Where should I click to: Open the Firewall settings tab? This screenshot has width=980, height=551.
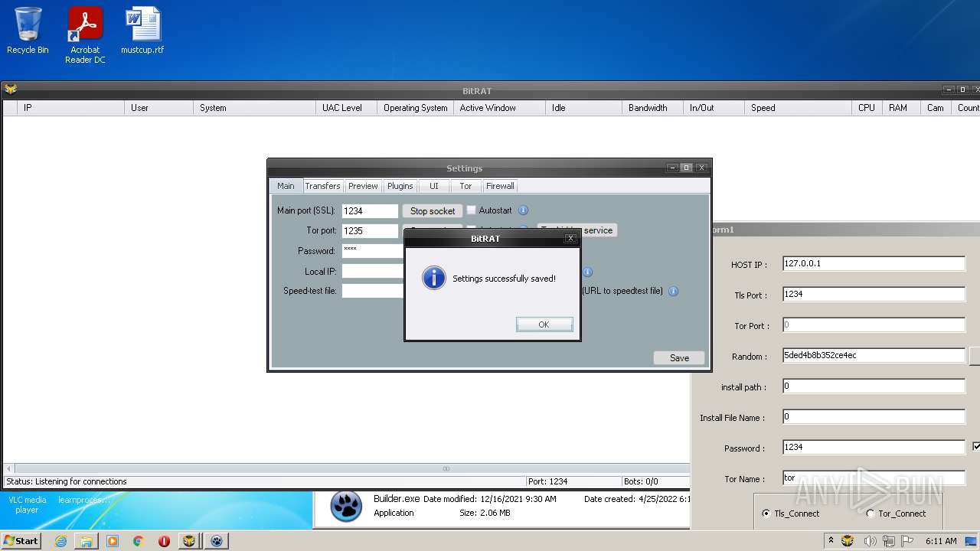point(500,186)
